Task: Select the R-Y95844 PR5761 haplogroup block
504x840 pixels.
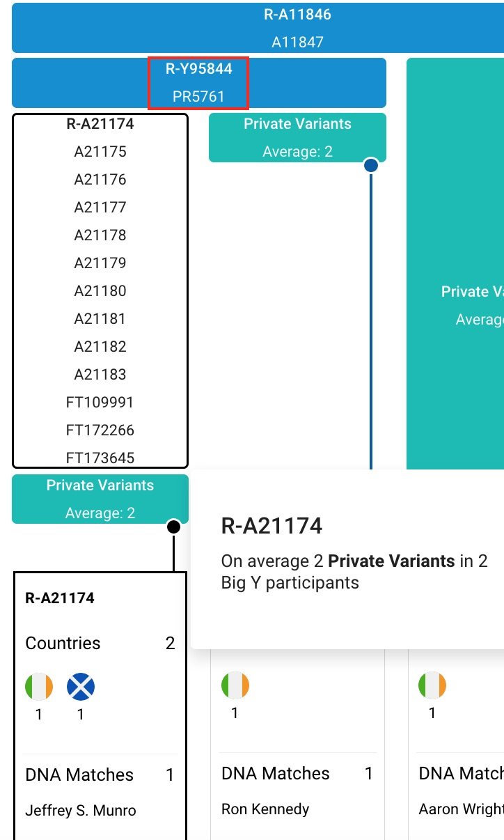Action: [198, 83]
